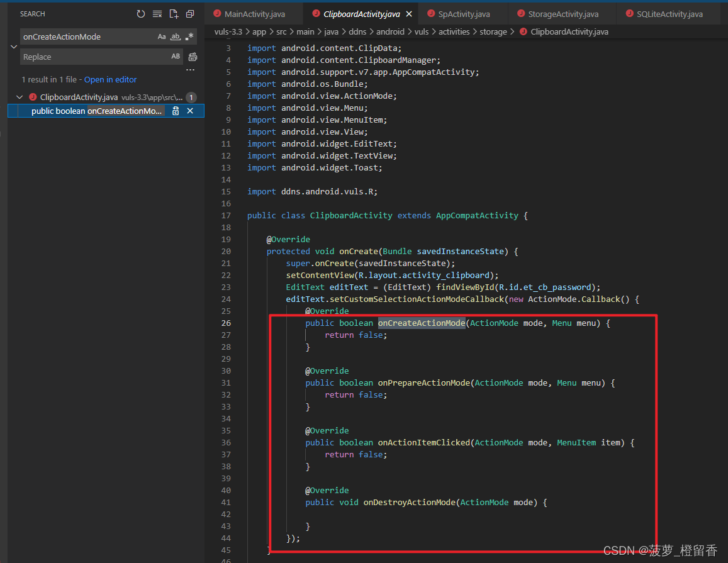Toggle Use Regular Expression search
The image size is (728, 563).
click(x=189, y=37)
